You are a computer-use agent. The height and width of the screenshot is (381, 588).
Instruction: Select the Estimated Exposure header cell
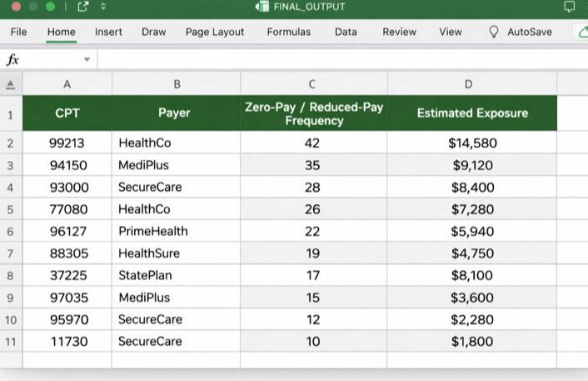[471, 113]
